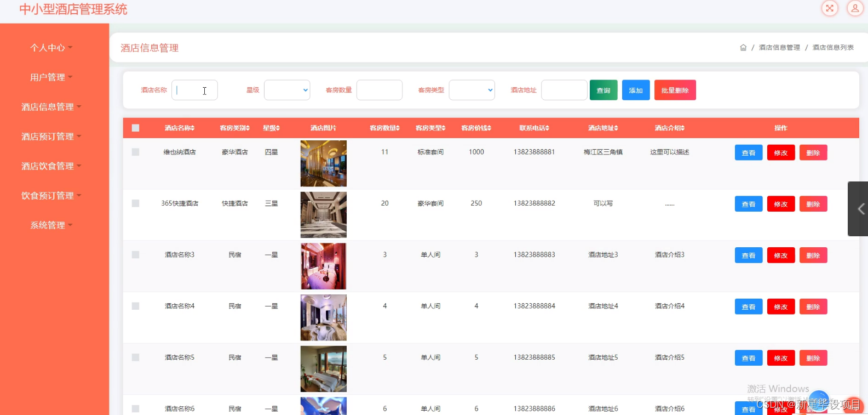This screenshot has height=415, width=868.
Task: Click the red 批量删除 button
Action: click(x=675, y=90)
